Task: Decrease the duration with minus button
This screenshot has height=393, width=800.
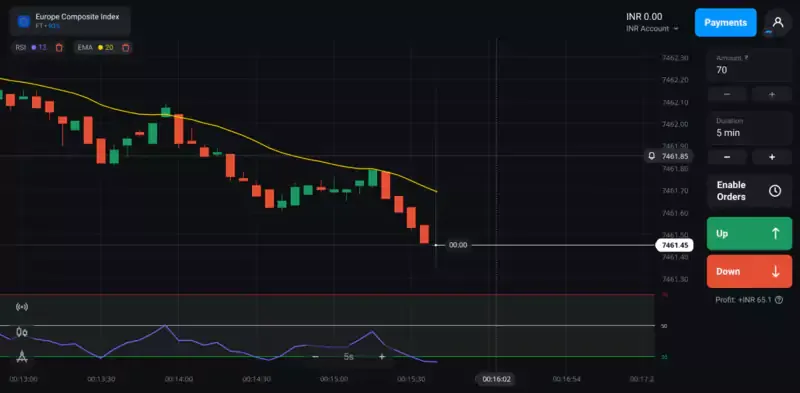Action: [727, 157]
